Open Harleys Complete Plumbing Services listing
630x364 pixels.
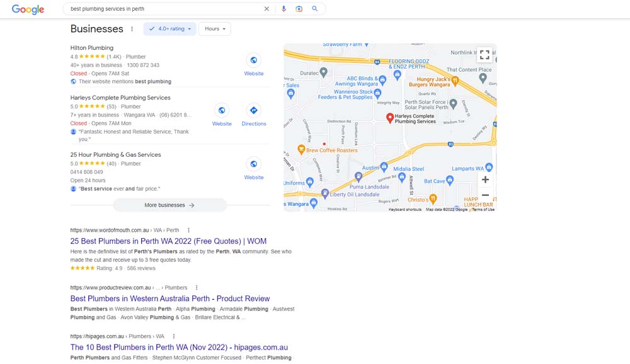coord(120,98)
